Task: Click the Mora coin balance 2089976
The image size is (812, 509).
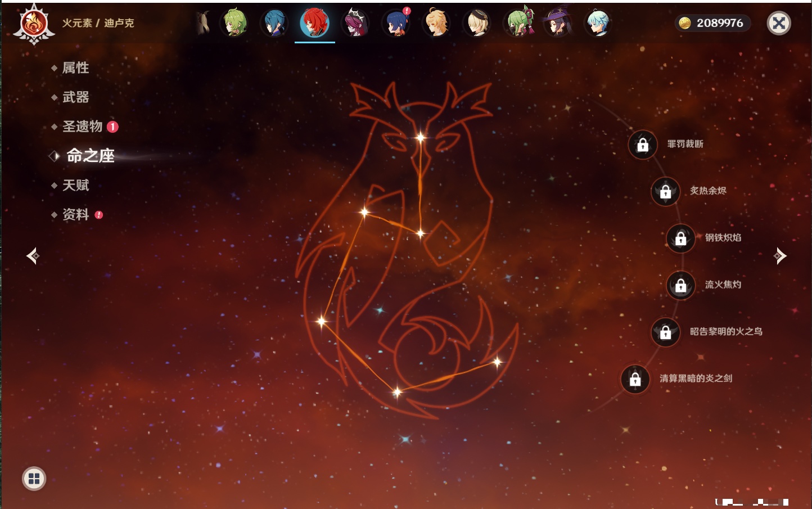Action: pos(712,23)
